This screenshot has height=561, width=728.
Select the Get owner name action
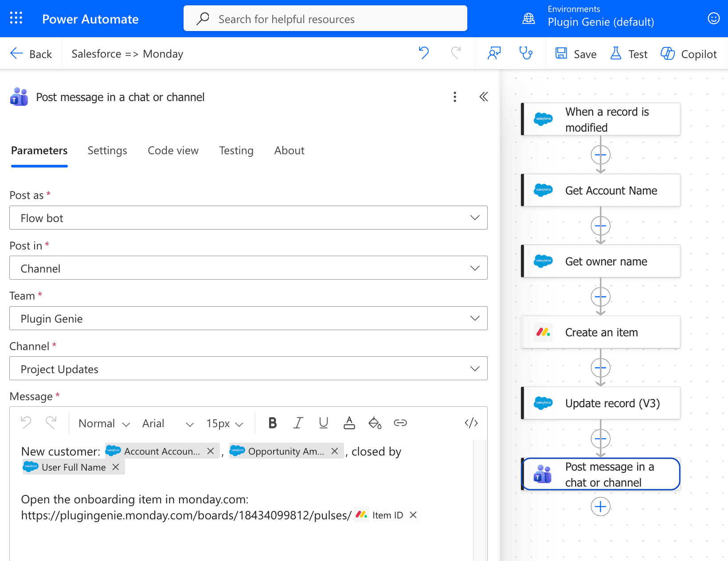click(601, 261)
